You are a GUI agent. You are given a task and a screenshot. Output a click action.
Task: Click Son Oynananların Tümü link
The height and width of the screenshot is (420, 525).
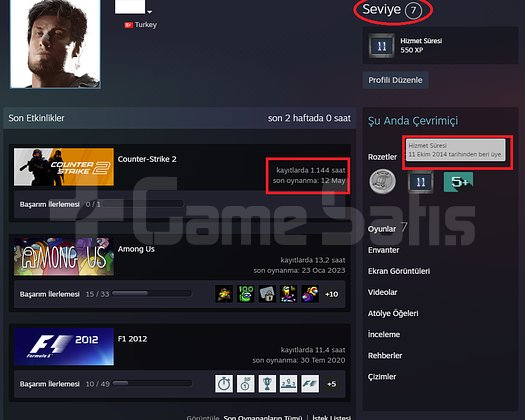coord(262,417)
